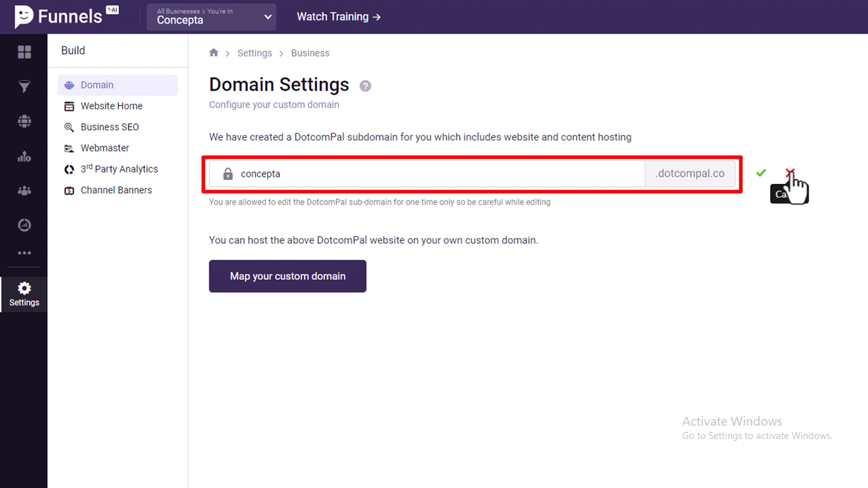This screenshot has width=868, height=488.
Task: Open the analytics chart icon in the sidebar
Action: [x=24, y=156]
